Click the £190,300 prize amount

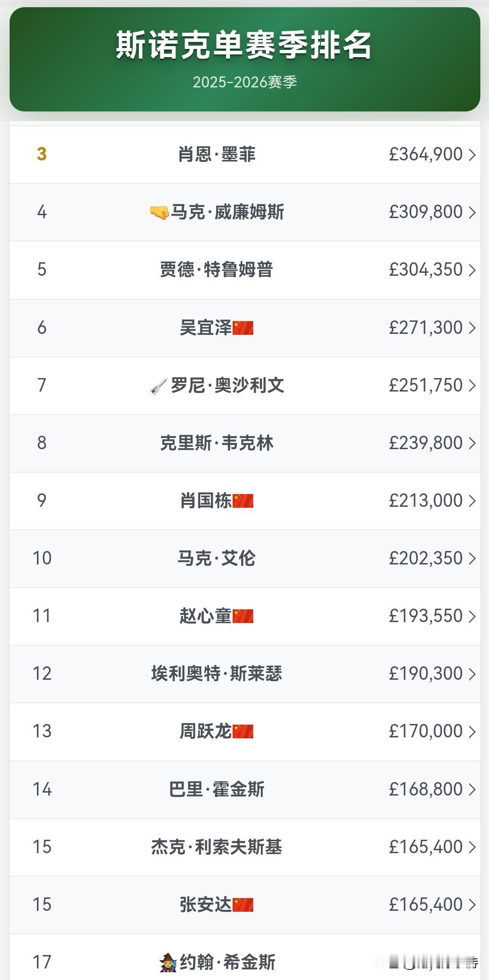coord(426,674)
